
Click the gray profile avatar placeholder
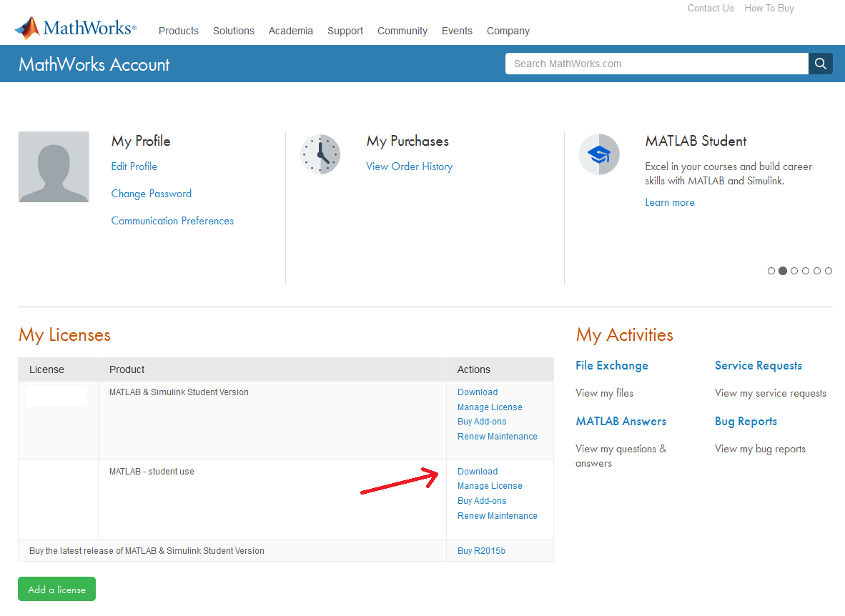click(54, 167)
